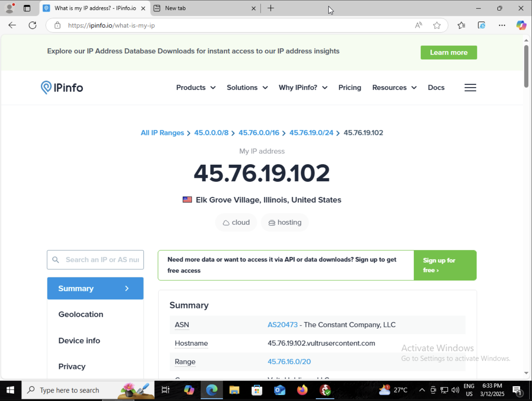Screen dimensions: 532x401
Task: Select Summary in the sidebar
Action: click(x=95, y=288)
